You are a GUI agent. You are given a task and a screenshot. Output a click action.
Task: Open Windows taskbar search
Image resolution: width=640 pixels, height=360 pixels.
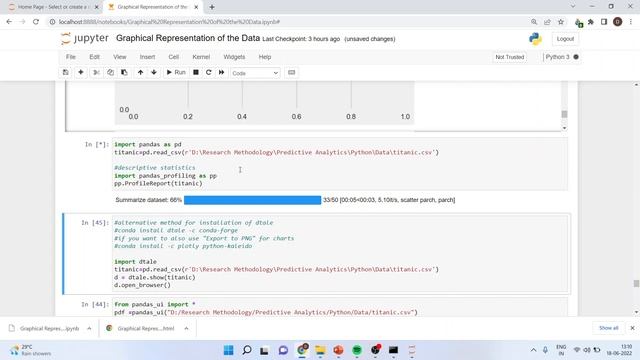pyautogui.click(x=247, y=350)
